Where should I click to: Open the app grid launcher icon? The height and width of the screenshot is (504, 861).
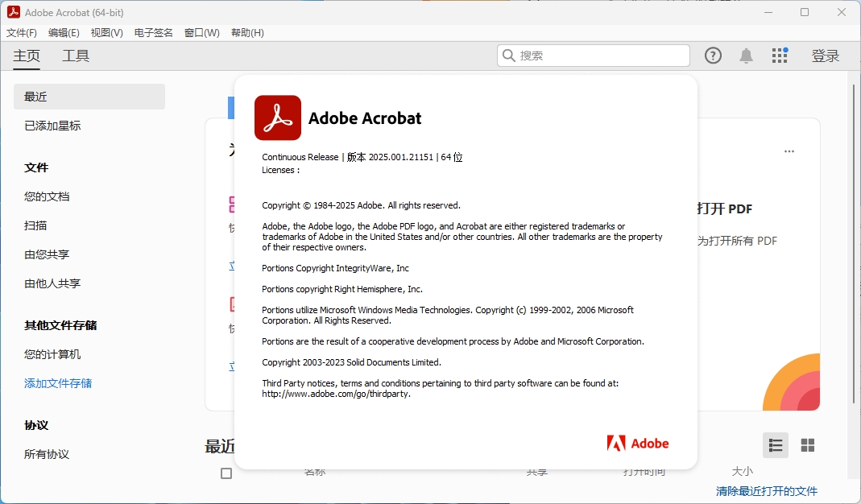779,56
